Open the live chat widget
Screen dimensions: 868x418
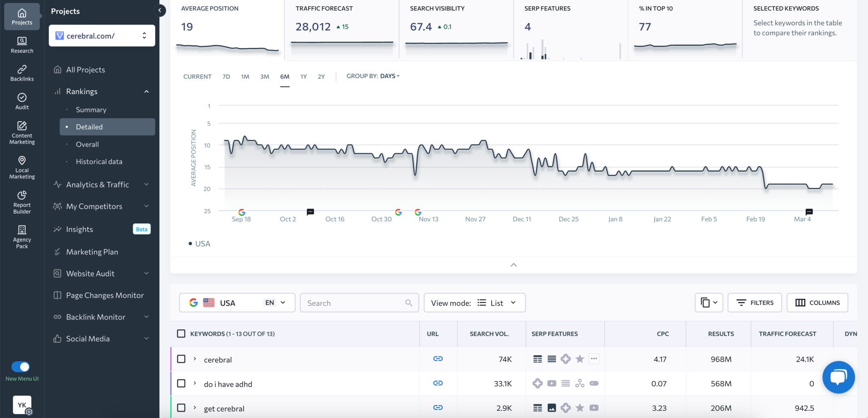[838, 377]
